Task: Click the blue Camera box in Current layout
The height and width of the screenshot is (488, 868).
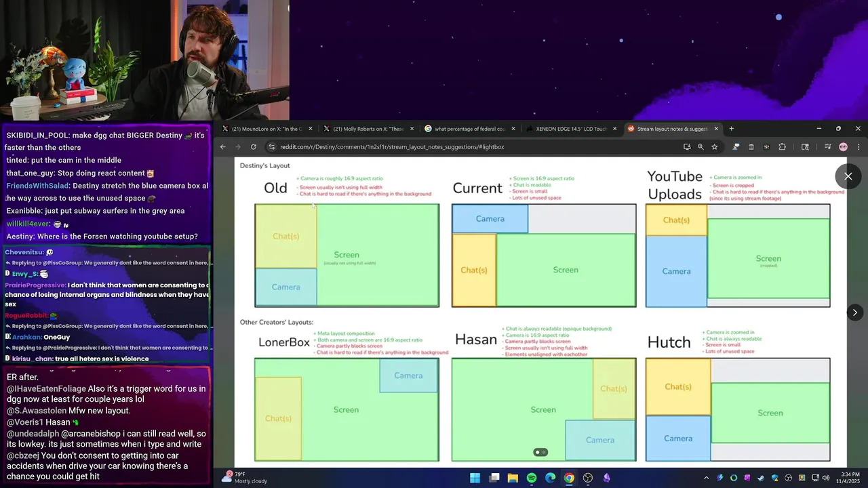Action: (x=490, y=219)
